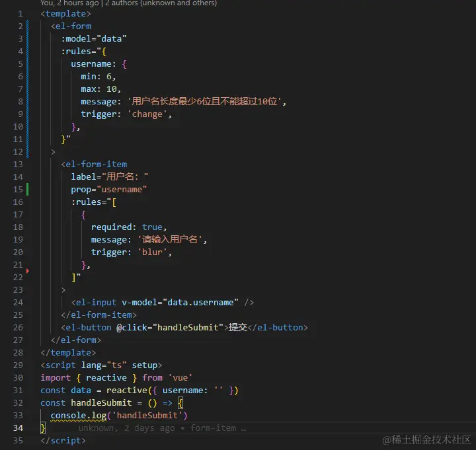The image size is (476, 450).
Task: Click "const handleSubmit" on line 32
Action: (x=86, y=402)
